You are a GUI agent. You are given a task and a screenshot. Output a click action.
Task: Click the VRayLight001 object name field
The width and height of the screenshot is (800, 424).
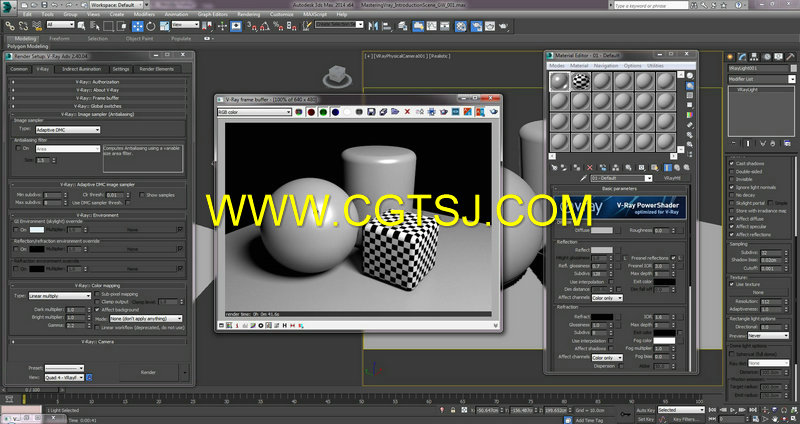(x=758, y=68)
